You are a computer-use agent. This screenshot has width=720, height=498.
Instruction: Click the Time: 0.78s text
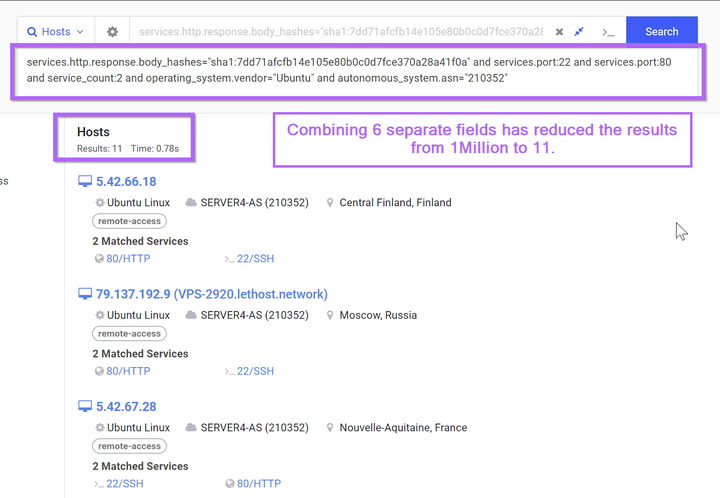click(155, 149)
